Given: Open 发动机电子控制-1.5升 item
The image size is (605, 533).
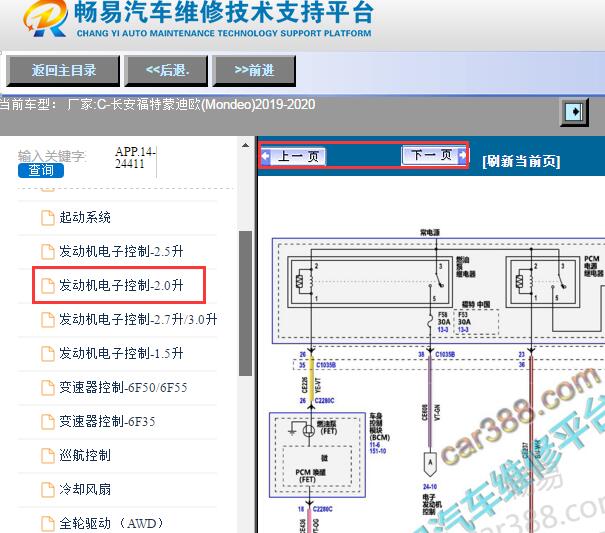Looking at the screenshot, I should tap(121, 353).
